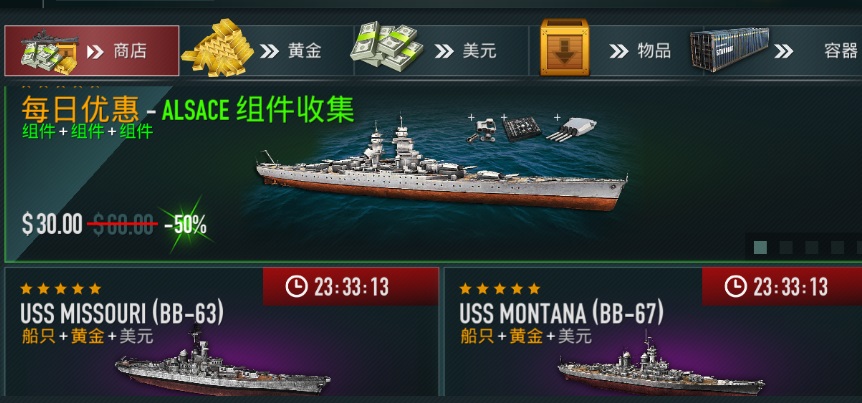
Task: Click the gold bars pile icon
Action: click(218, 48)
